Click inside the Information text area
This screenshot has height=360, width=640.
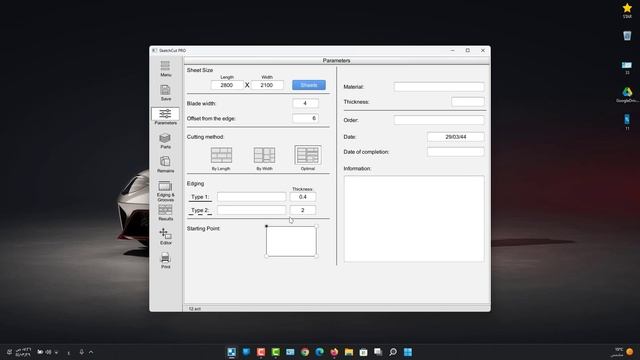tap(414, 218)
